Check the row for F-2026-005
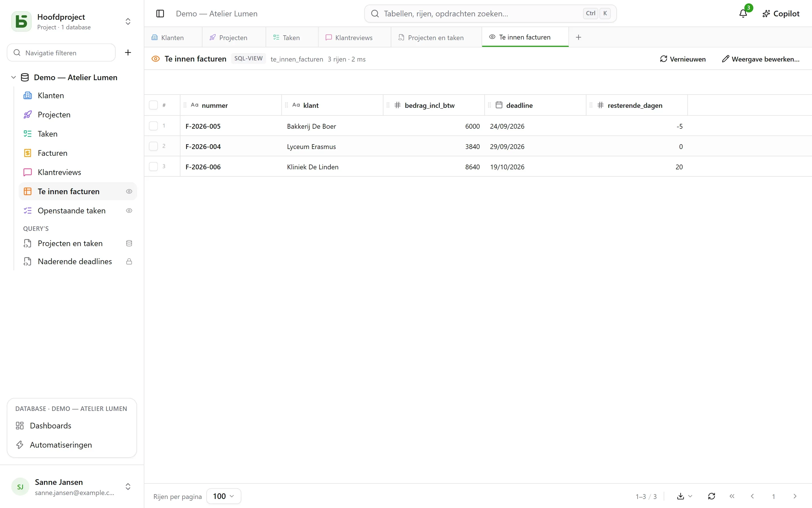The height and width of the screenshot is (508, 812). click(x=153, y=126)
